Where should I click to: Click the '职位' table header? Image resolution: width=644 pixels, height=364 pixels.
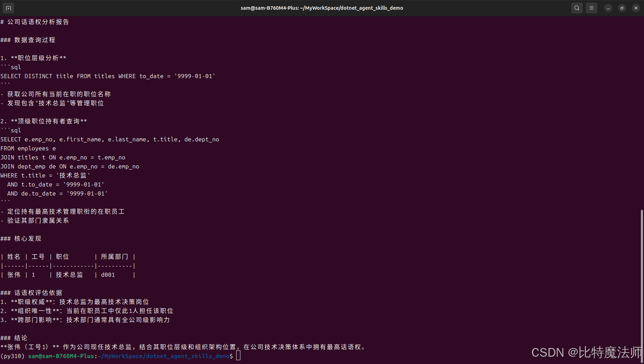pos(63,257)
